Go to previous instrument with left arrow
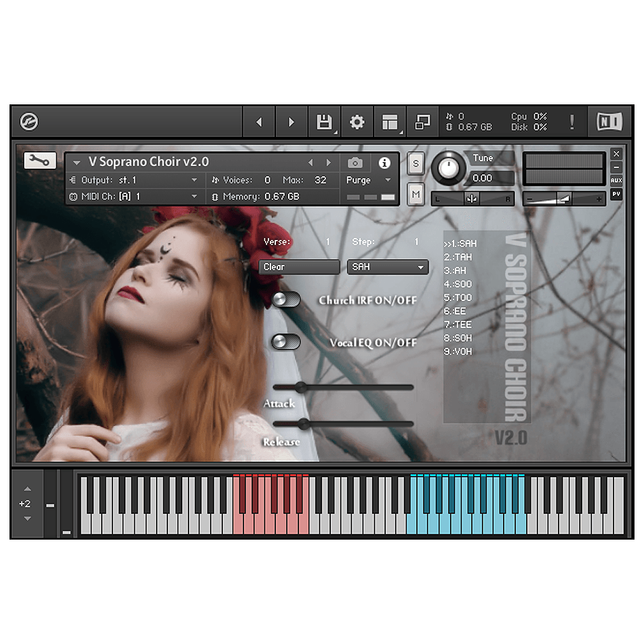The image size is (644, 644). tap(259, 122)
